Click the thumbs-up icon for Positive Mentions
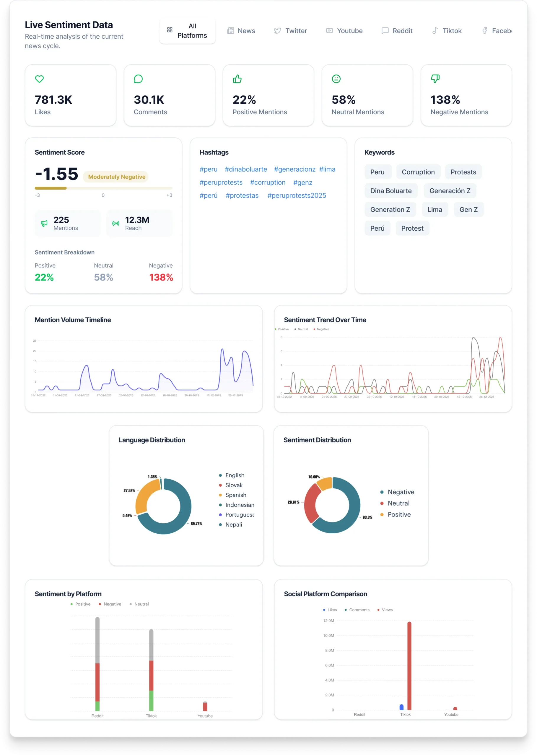Viewport: 537px width, 756px height. coord(237,79)
